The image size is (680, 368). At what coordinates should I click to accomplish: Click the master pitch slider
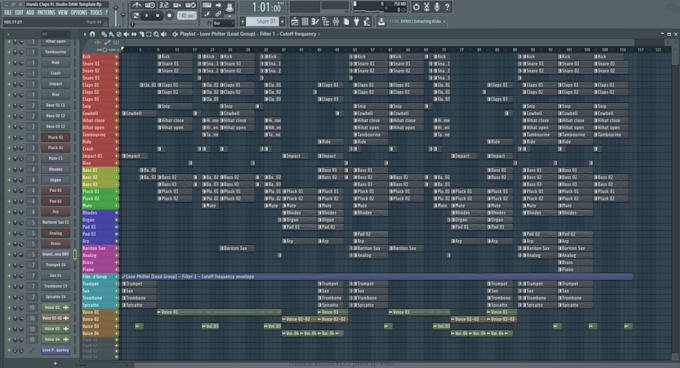pos(123,15)
